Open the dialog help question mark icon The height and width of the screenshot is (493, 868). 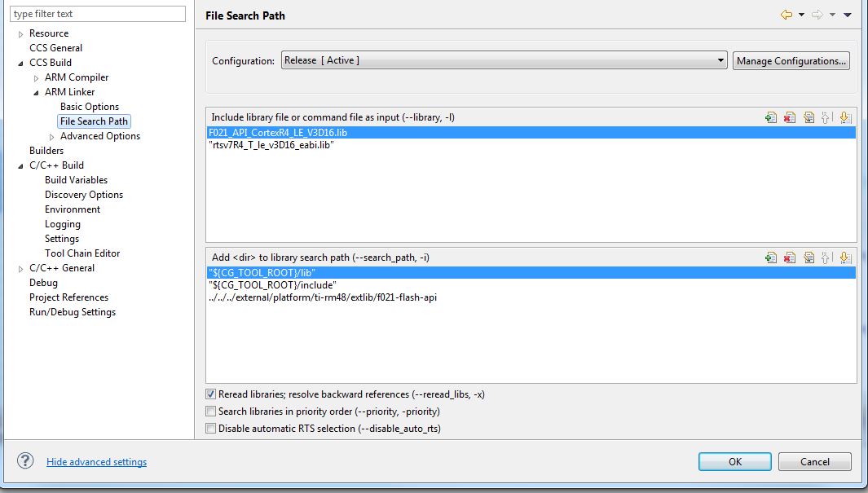pos(25,461)
